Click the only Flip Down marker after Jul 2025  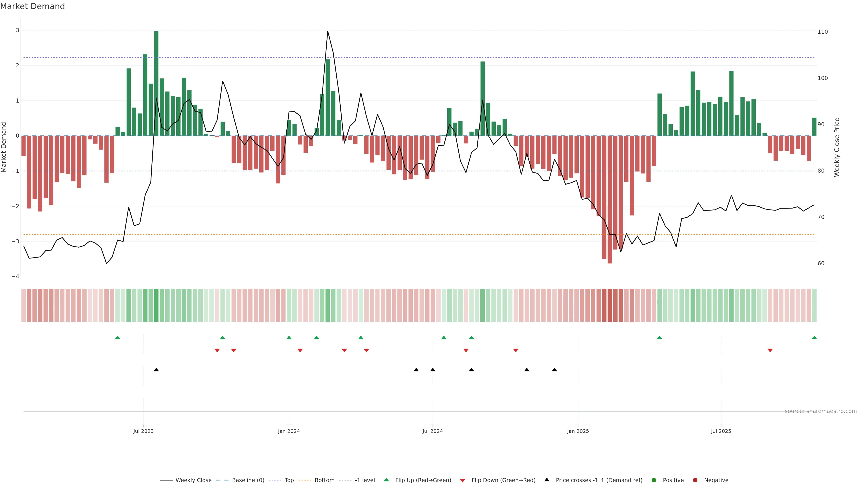point(770,351)
